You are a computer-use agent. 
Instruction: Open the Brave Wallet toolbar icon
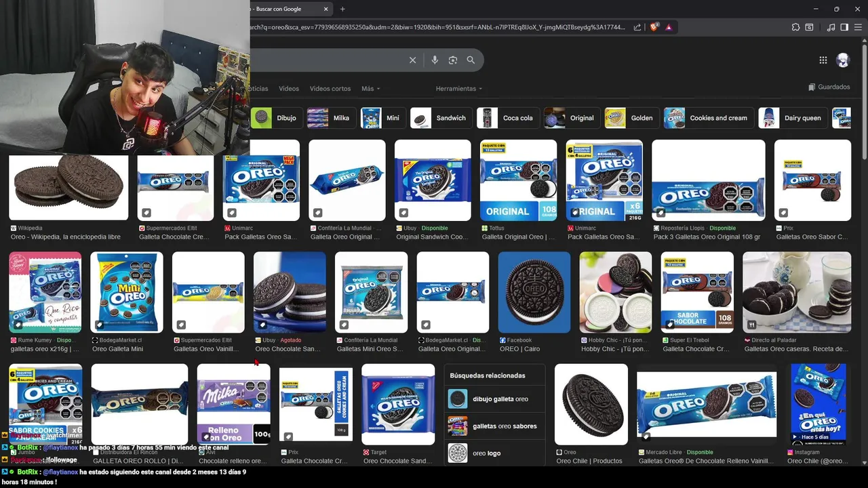coord(809,27)
